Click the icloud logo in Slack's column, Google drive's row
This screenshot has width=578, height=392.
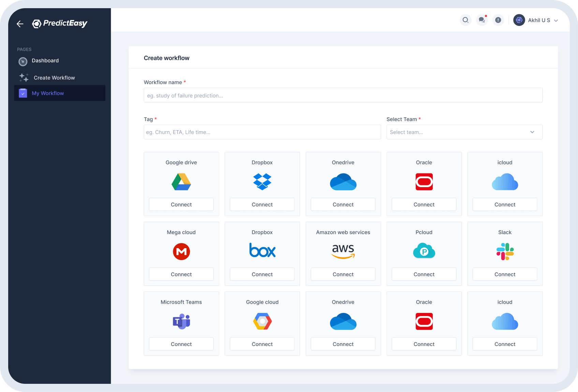coord(505,182)
